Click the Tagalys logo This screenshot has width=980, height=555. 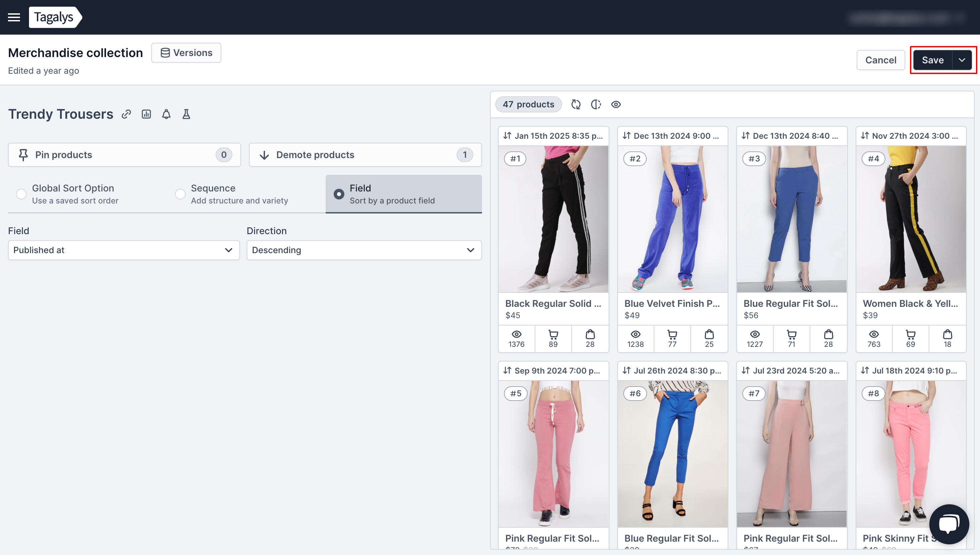(x=55, y=17)
